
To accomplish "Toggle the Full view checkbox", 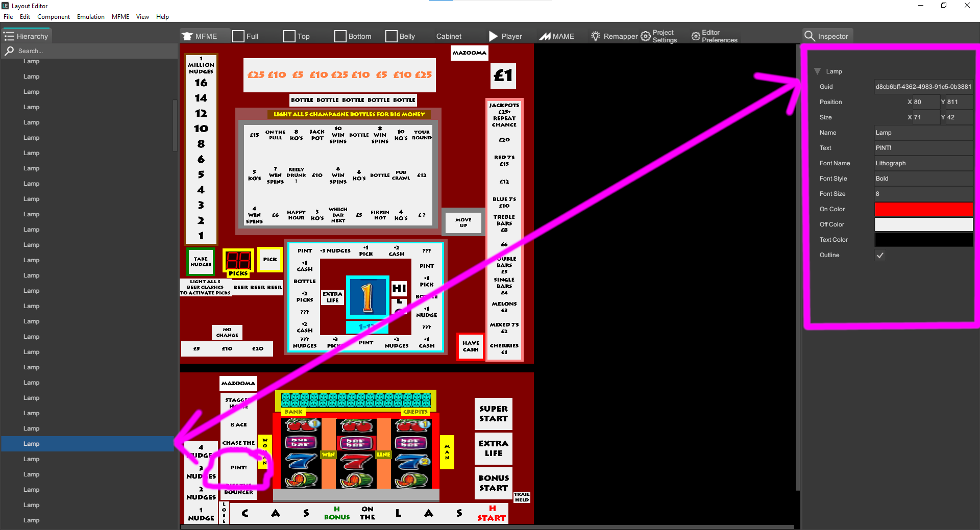I will point(238,36).
